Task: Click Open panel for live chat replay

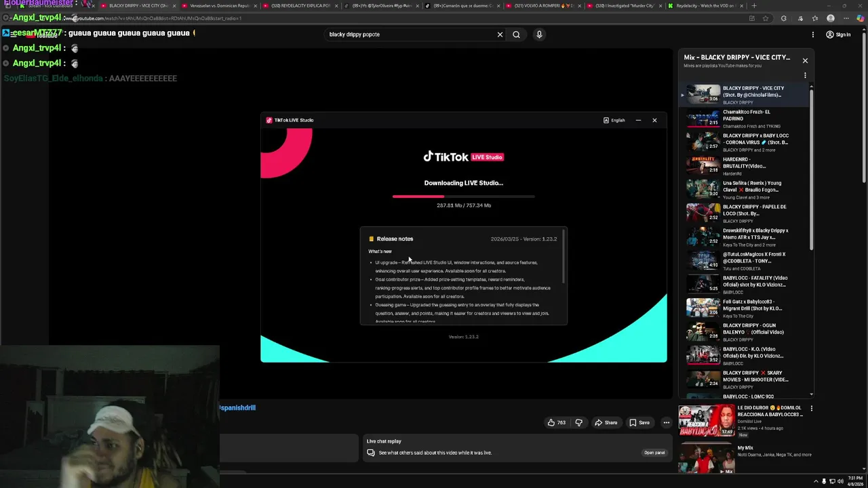Action: coord(654,453)
